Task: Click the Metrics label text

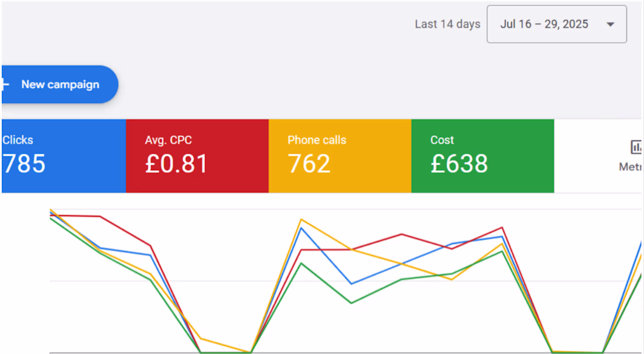Action: click(631, 167)
